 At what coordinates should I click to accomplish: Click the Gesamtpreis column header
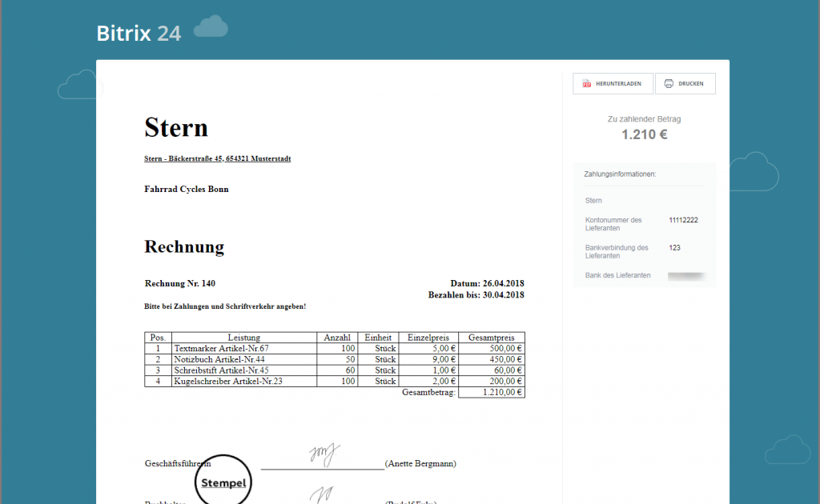click(492, 338)
